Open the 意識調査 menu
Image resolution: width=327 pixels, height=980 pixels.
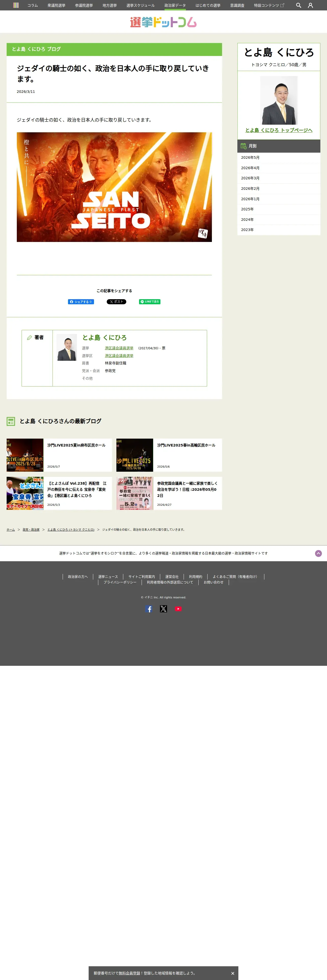coord(237,5)
